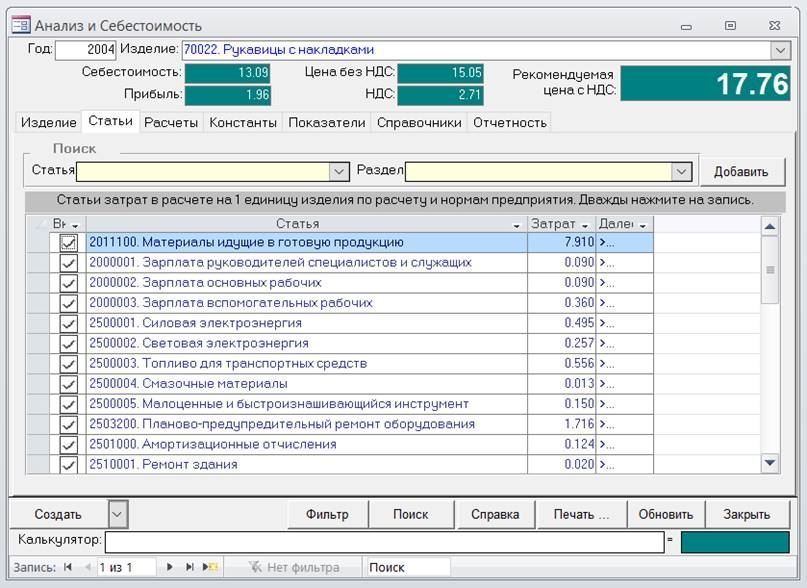Click the 'Печать ...' button
This screenshot has width=807, height=588.
(x=581, y=514)
